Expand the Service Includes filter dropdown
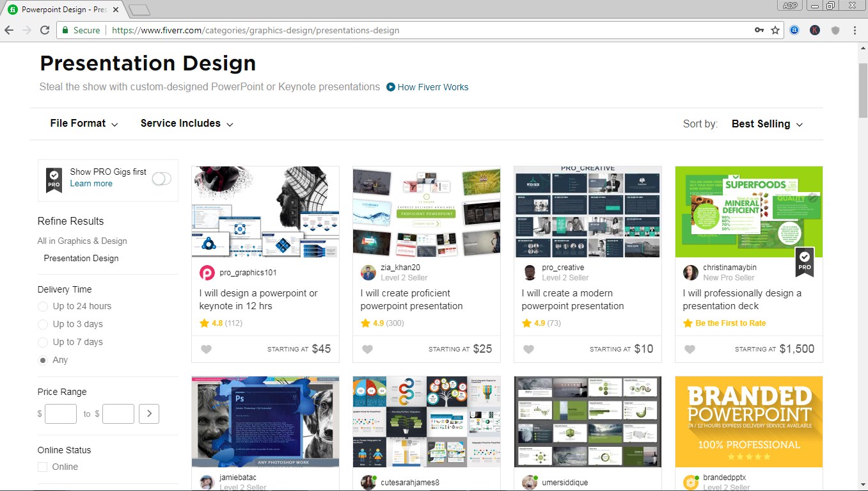This screenshot has width=868, height=491. click(187, 124)
